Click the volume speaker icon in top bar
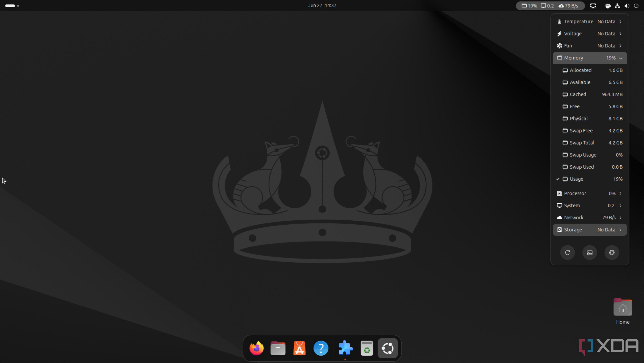 [x=627, y=5]
